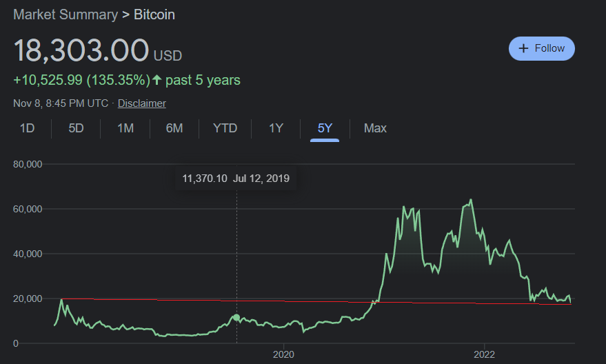Choose the 1M time range tab
This screenshot has height=364, width=606.
pos(125,128)
